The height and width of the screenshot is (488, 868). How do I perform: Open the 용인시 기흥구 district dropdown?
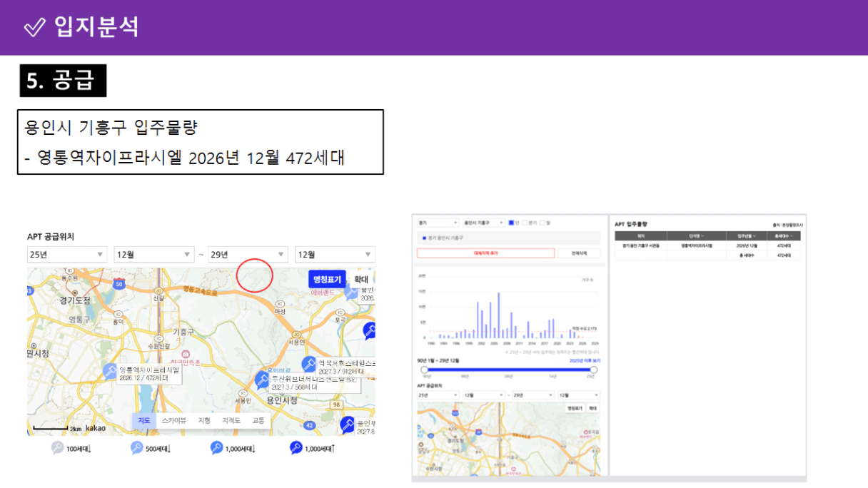483,223
